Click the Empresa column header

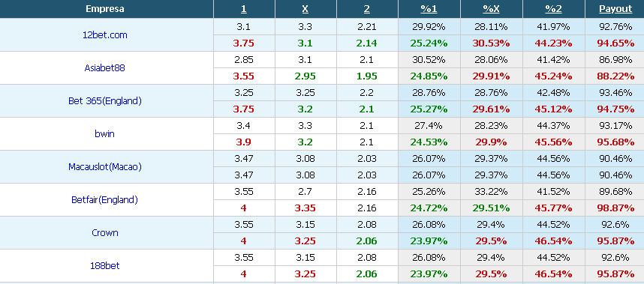(x=105, y=9)
